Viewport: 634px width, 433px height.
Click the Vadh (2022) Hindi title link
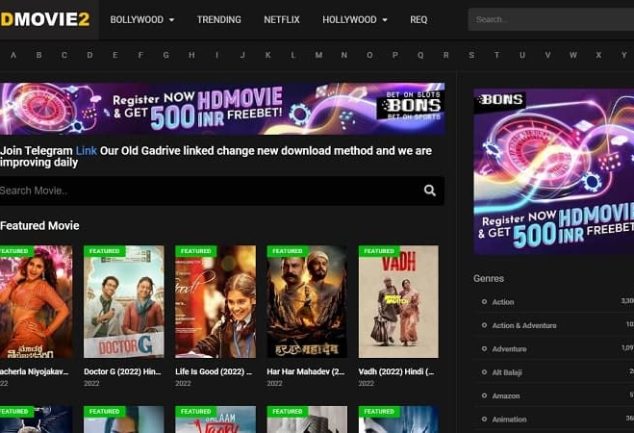pos(397,372)
